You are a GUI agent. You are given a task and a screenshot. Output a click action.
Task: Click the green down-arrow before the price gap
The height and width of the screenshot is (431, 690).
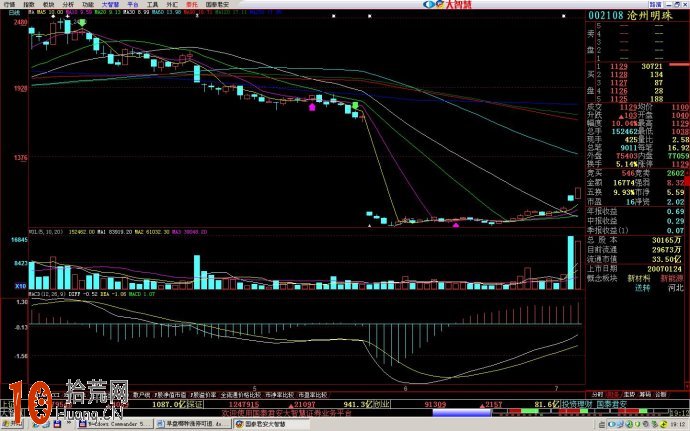click(x=355, y=105)
